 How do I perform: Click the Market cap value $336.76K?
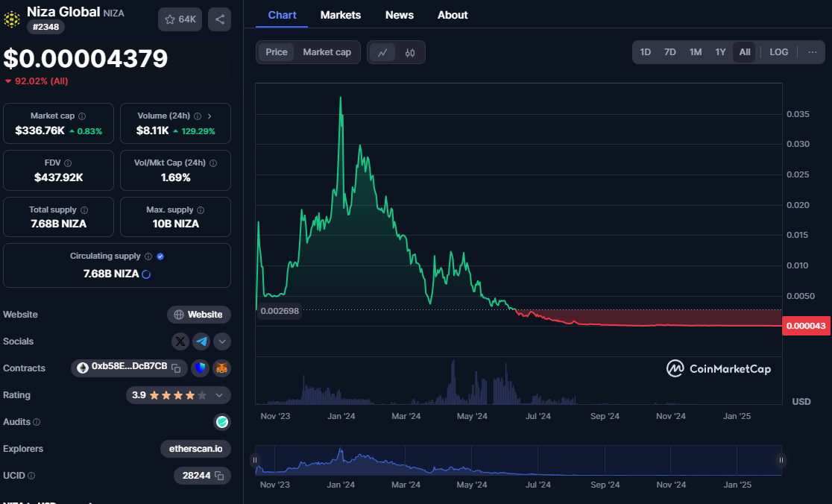40,130
